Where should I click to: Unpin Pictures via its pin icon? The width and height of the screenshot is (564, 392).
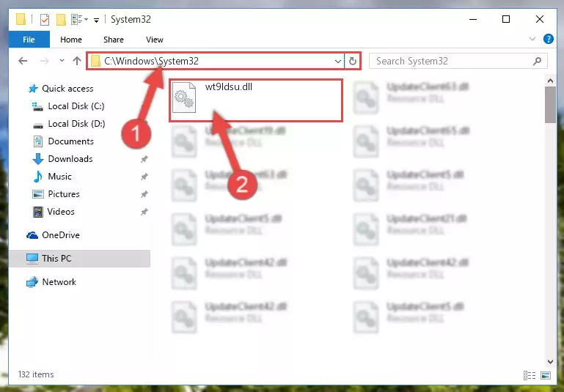144,194
